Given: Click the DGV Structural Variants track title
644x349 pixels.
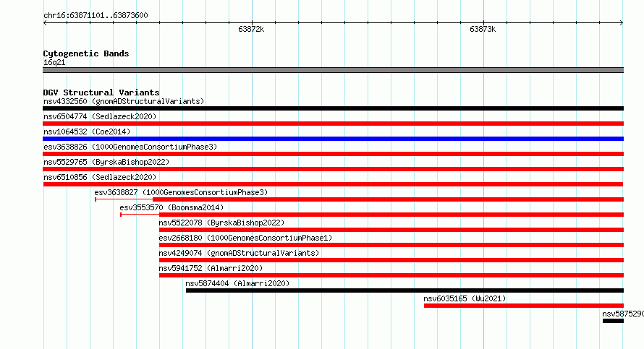Looking at the screenshot, I should tap(101, 92).
